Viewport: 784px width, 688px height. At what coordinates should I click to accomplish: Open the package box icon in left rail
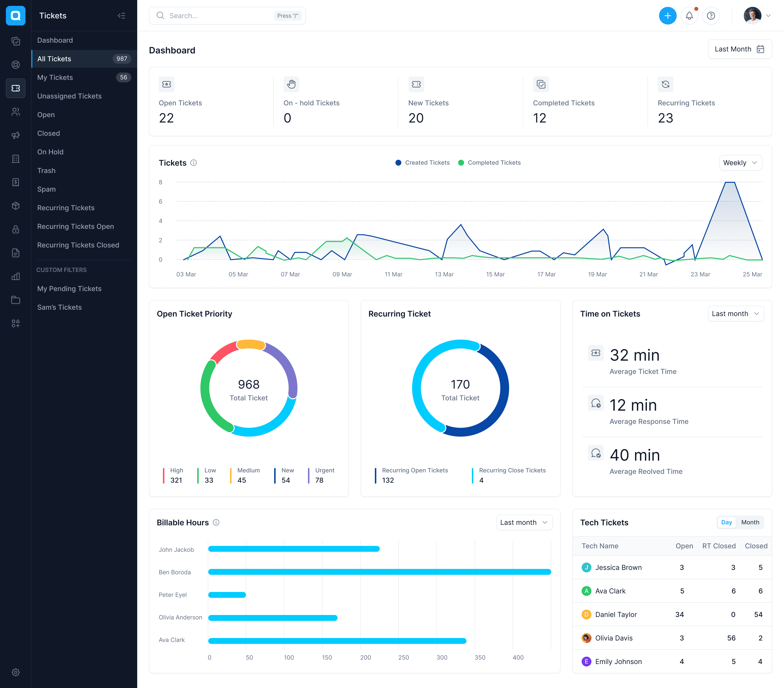(16, 206)
